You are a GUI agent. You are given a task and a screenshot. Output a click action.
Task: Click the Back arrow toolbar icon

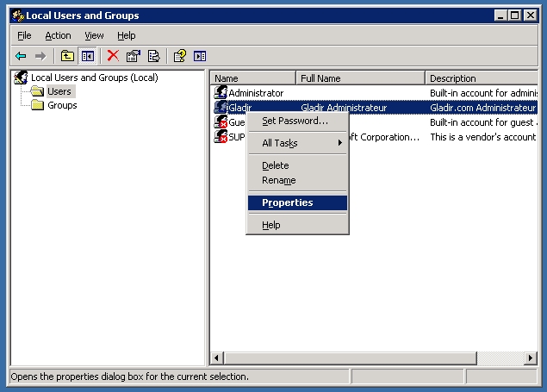click(21, 56)
